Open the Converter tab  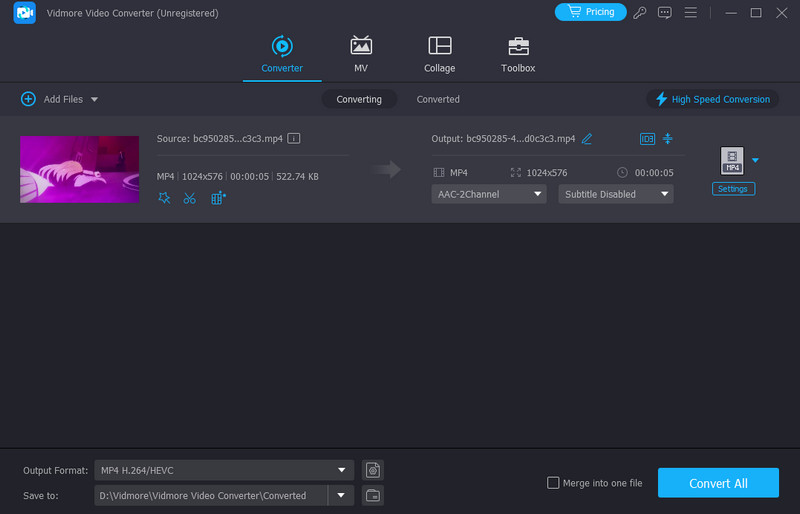[282, 54]
